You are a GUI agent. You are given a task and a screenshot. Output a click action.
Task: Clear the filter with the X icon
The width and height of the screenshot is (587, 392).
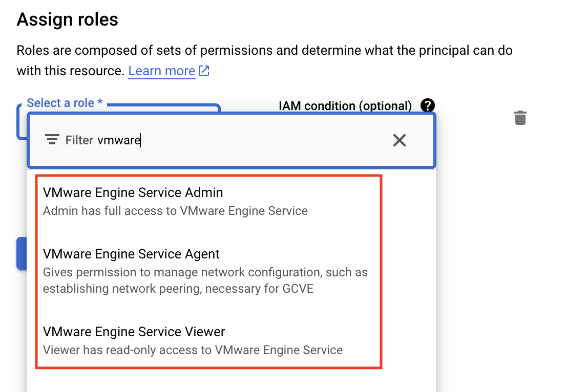[x=400, y=140]
